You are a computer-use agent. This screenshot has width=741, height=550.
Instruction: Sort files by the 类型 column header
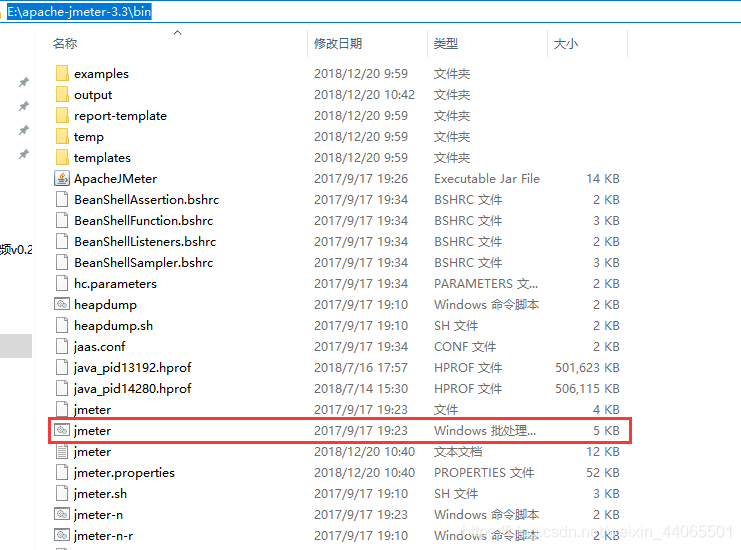(446, 43)
